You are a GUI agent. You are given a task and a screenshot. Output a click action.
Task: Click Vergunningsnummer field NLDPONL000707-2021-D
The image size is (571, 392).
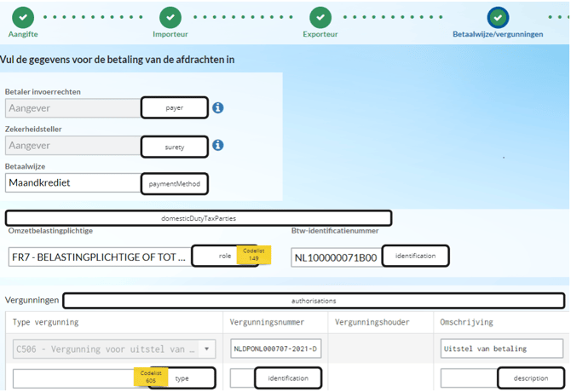pyautogui.click(x=275, y=349)
